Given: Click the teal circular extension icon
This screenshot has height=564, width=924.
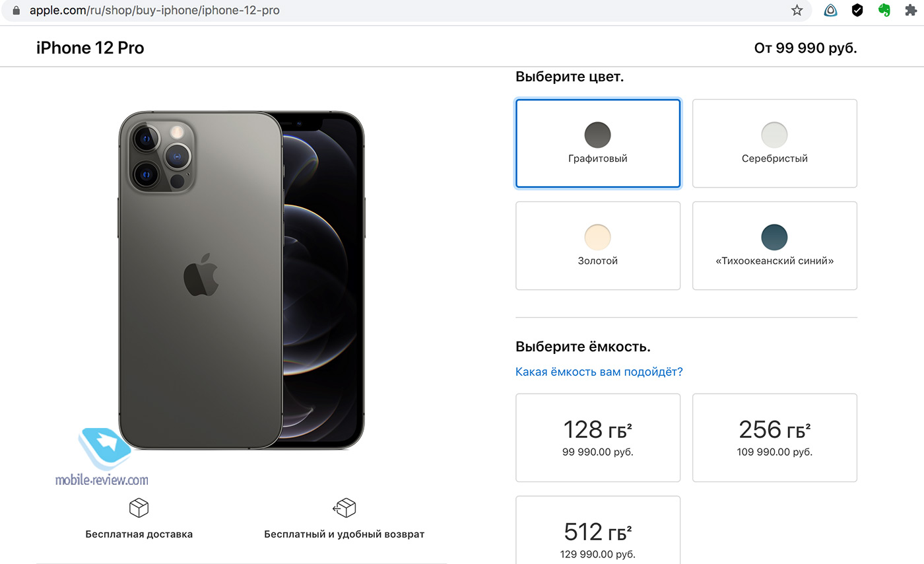Looking at the screenshot, I should click(x=831, y=11).
